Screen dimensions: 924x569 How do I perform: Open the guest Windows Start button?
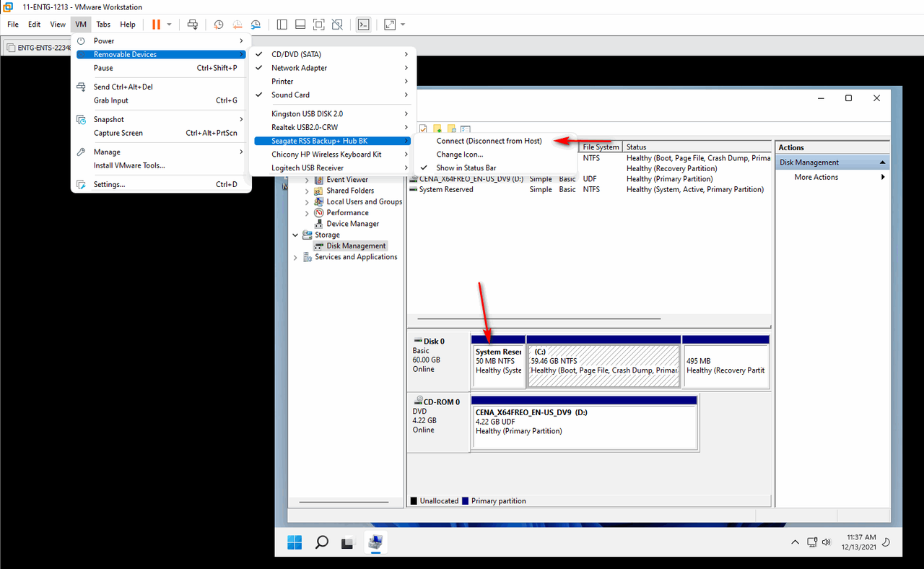[x=295, y=542]
